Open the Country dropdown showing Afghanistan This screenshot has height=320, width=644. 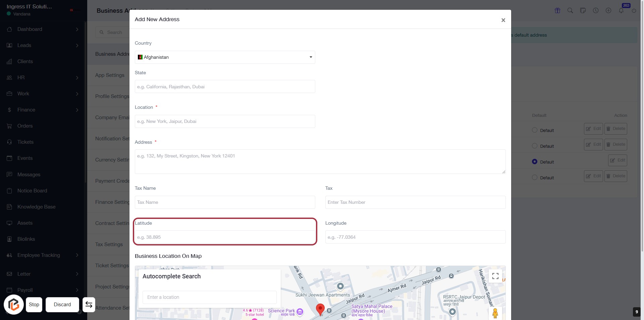point(225,57)
